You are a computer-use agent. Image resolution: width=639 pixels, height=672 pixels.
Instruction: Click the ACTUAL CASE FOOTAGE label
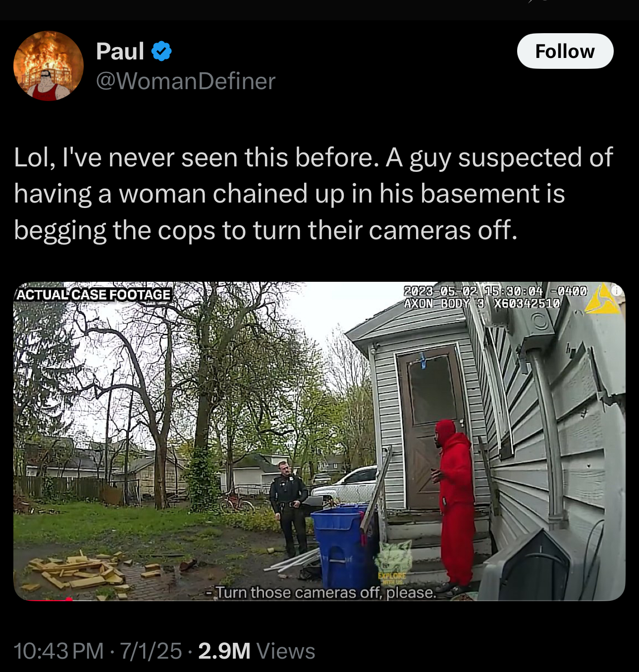coord(94,295)
